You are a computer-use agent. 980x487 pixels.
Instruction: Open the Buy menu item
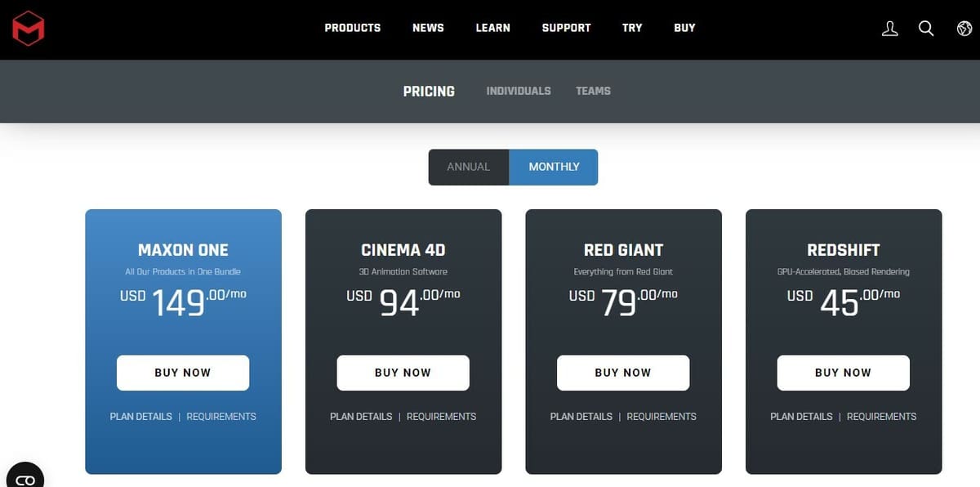pos(684,28)
